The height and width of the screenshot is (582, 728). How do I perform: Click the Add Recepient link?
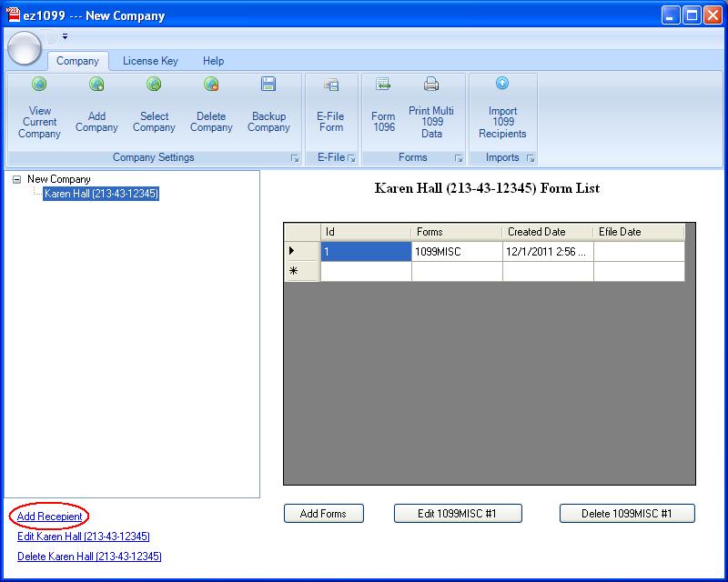[50, 517]
